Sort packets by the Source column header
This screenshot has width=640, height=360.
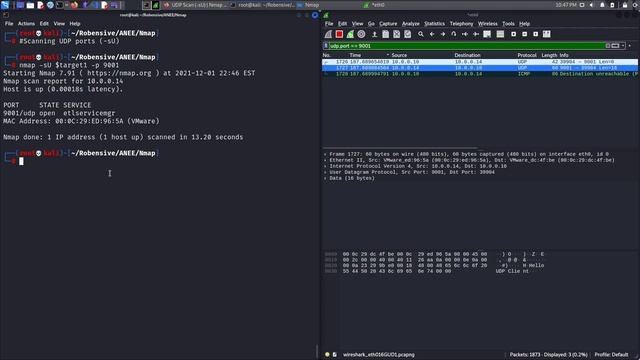(x=399, y=55)
